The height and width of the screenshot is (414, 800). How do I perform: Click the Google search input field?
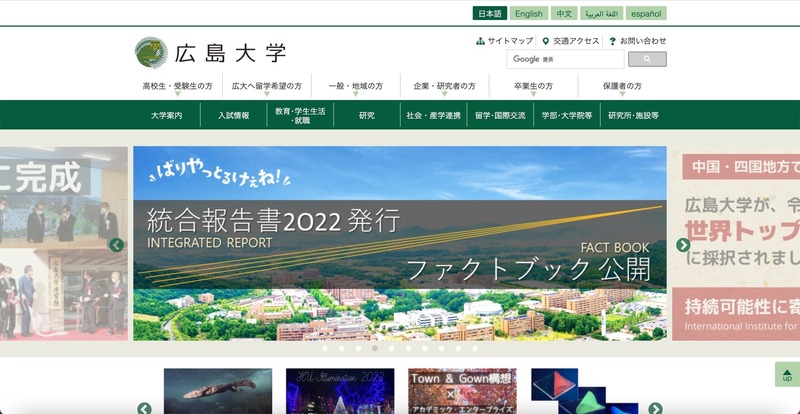[x=565, y=60]
